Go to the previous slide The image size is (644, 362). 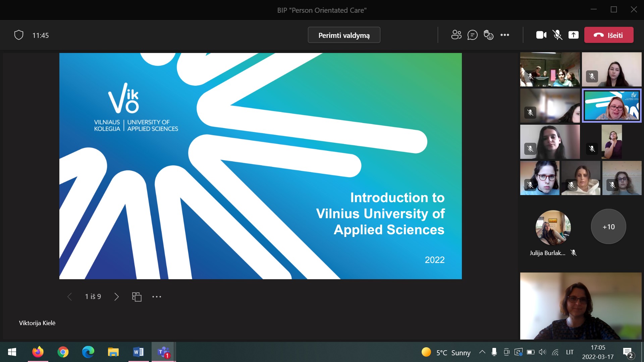69,297
